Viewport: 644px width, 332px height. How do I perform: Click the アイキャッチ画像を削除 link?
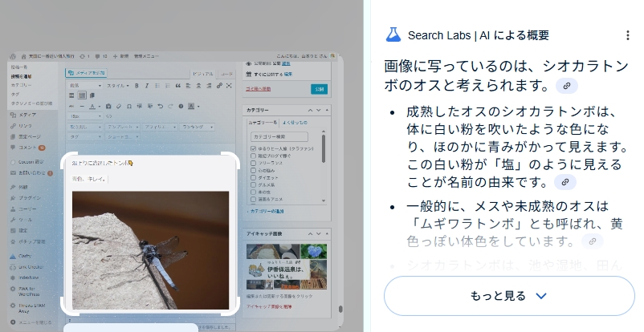(x=269, y=306)
